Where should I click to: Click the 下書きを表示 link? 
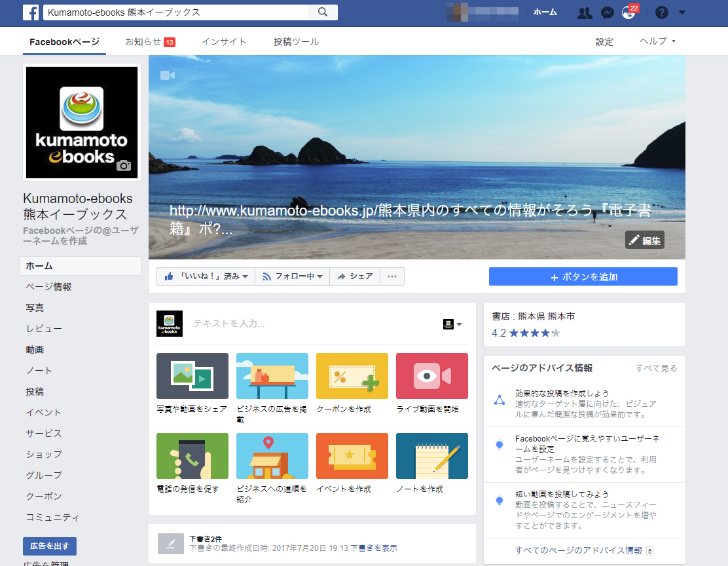pyautogui.click(x=373, y=548)
